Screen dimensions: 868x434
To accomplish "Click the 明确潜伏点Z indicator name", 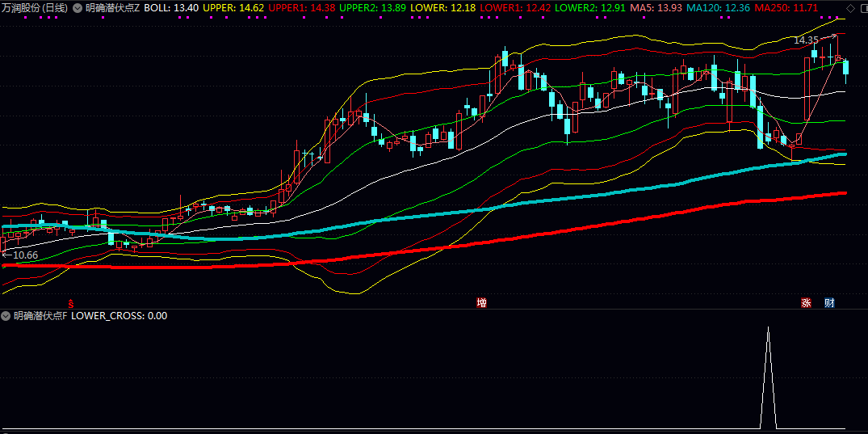I will pyautogui.click(x=112, y=8).
